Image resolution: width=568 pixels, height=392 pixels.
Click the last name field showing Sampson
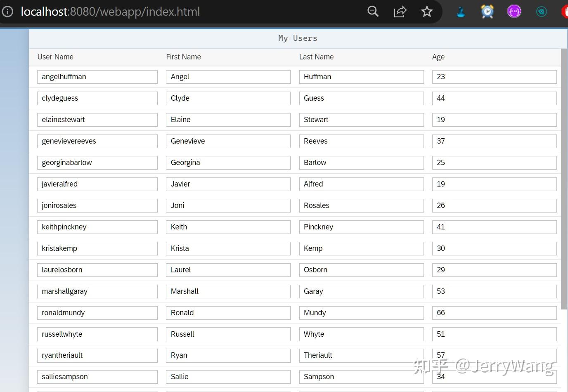(x=361, y=377)
